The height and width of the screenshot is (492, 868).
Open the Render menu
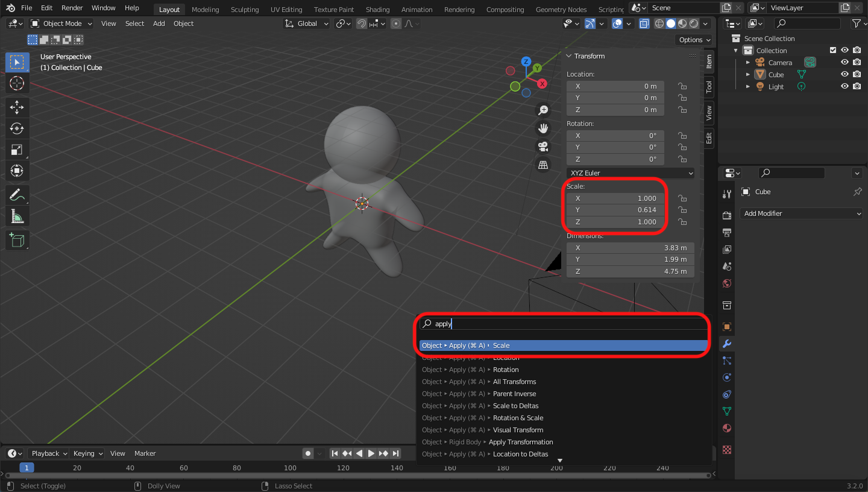tap(72, 8)
